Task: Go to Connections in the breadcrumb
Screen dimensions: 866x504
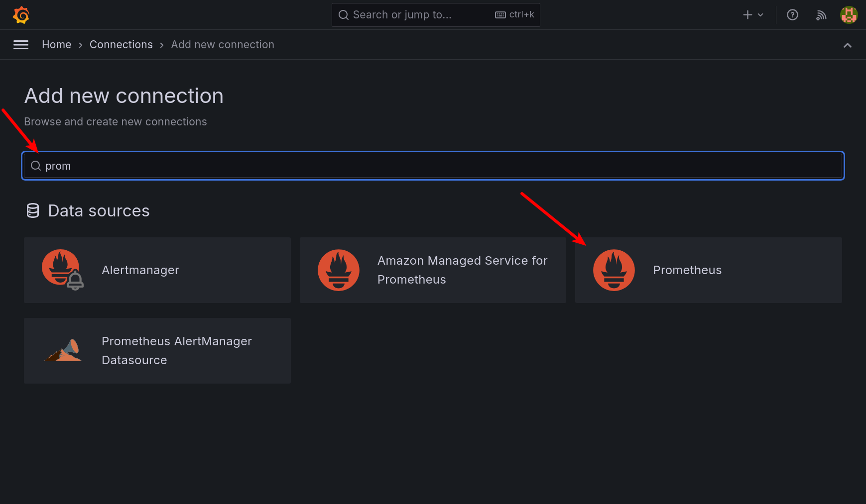Action: (121, 45)
